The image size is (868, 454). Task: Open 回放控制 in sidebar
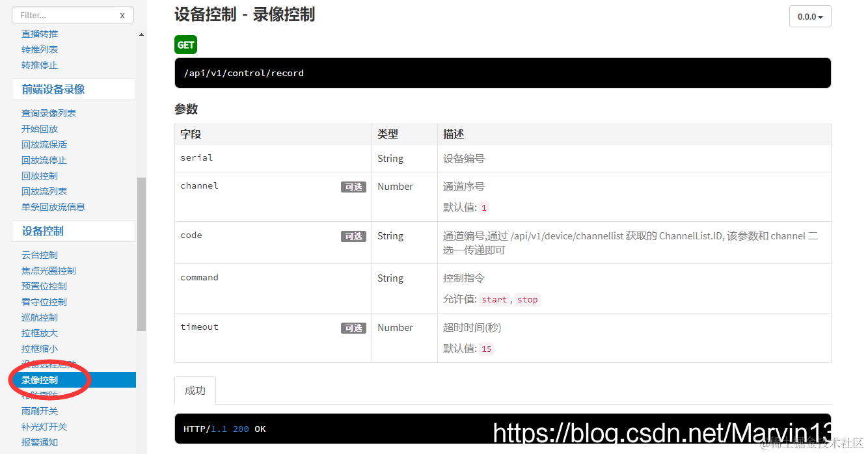pyautogui.click(x=40, y=176)
